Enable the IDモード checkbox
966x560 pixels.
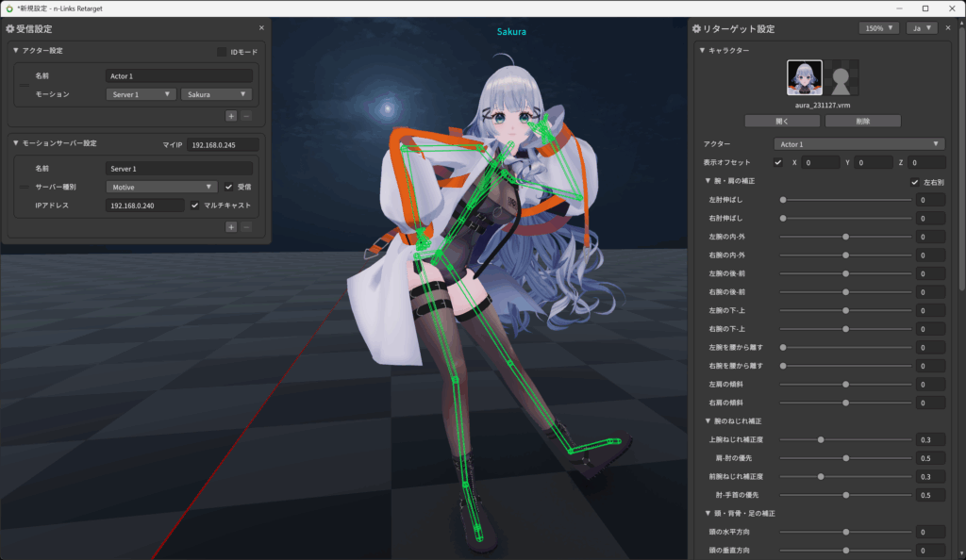[x=222, y=52]
